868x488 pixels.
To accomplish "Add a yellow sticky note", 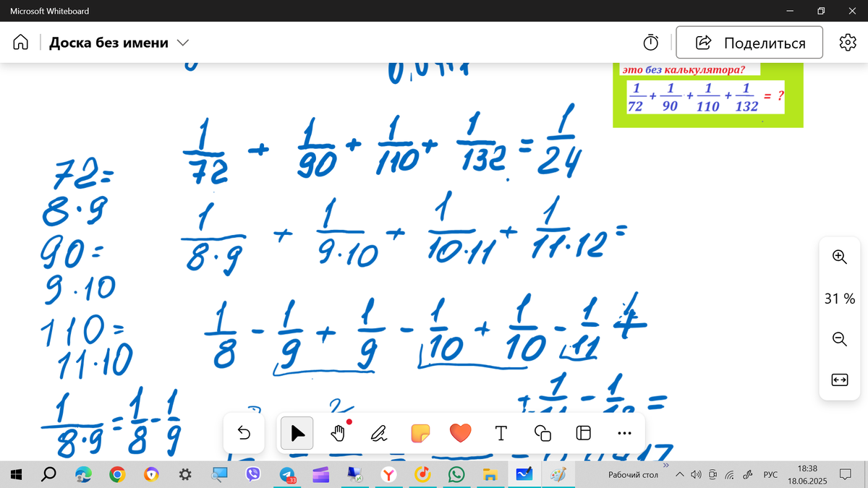I will click(420, 433).
